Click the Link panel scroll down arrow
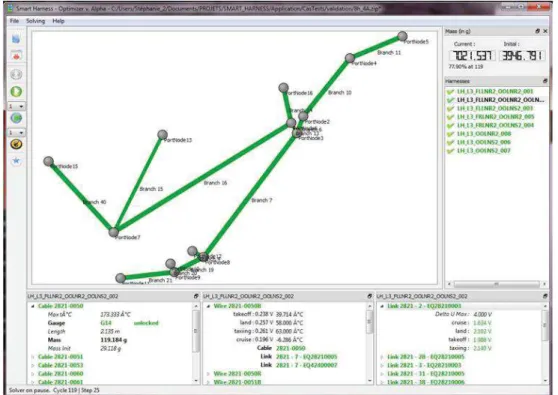 (x=545, y=381)
